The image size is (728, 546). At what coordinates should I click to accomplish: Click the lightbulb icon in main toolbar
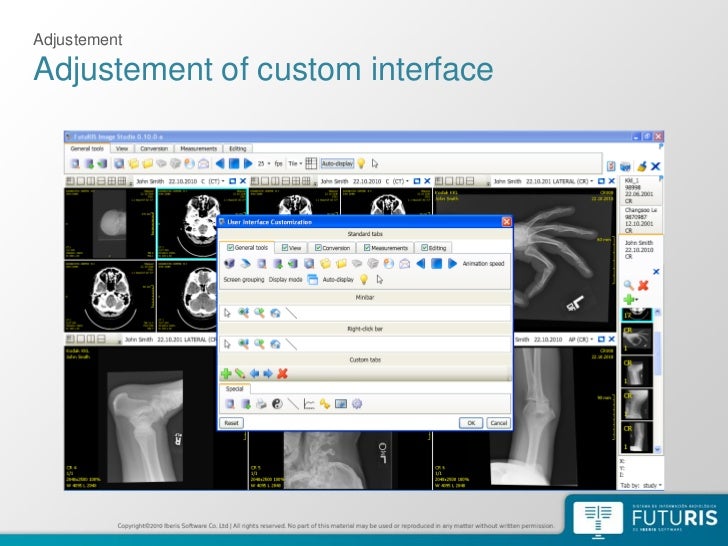(361, 163)
